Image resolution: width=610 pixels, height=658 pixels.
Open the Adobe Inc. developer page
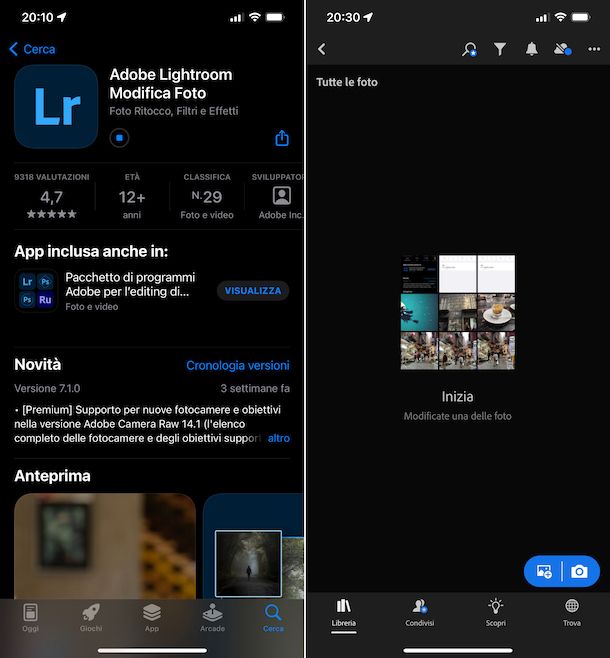[281, 196]
